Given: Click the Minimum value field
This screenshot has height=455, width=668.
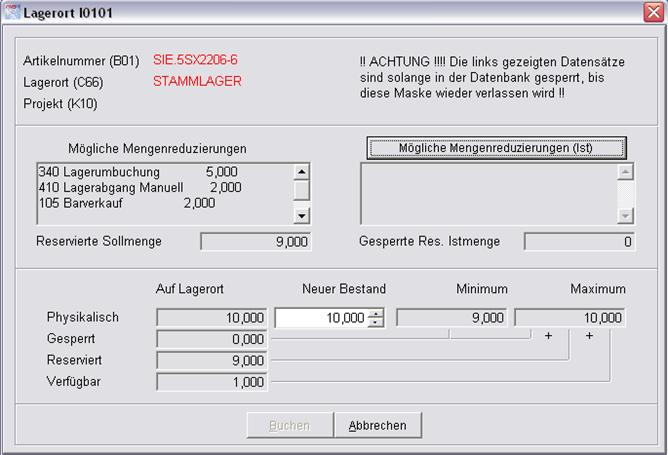Looking at the screenshot, I should click(452, 318).
